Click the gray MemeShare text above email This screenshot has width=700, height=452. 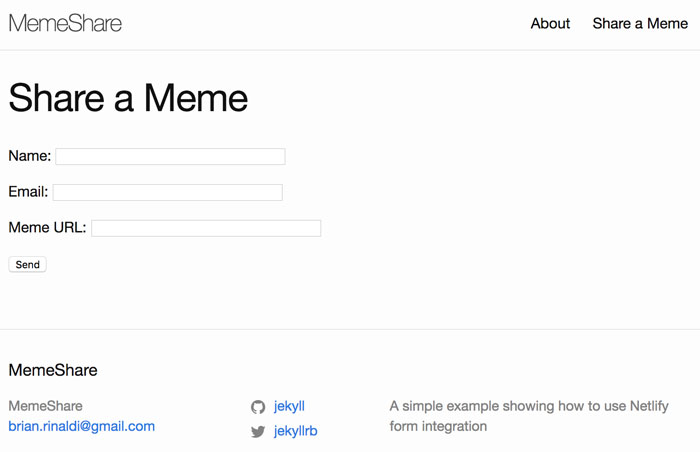pos(46,406)
